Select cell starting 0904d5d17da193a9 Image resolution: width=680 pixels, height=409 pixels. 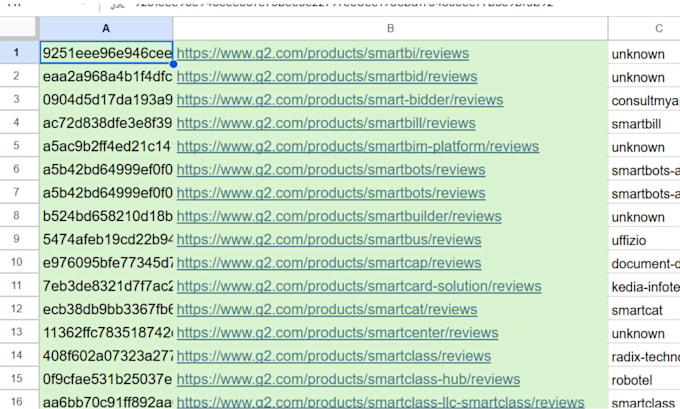[106, 99]
